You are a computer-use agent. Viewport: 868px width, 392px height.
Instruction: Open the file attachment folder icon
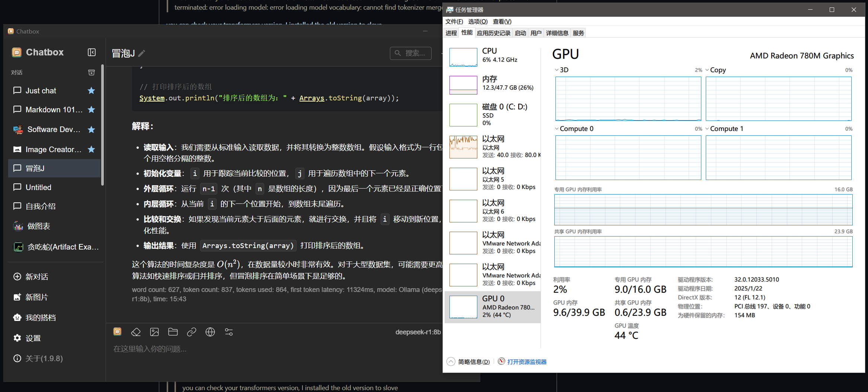(x=173, y=332)
